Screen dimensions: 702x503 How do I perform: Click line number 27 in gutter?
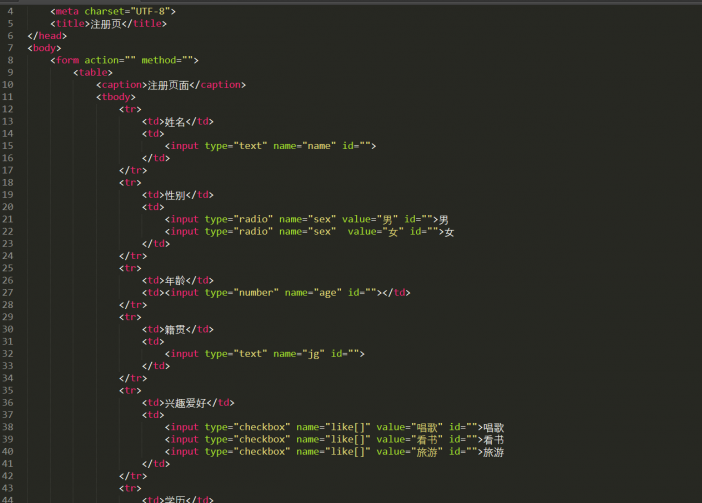[x=8, y=293]
